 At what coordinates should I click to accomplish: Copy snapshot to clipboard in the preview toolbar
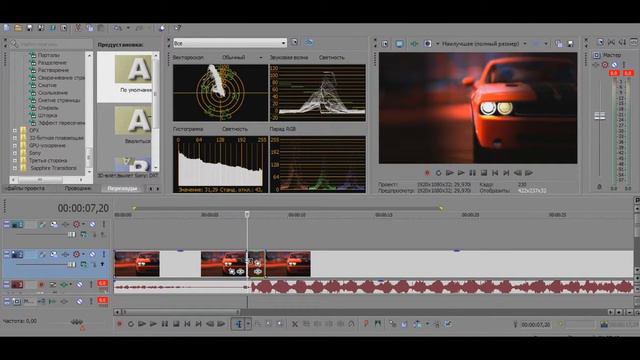coord(559,44)
